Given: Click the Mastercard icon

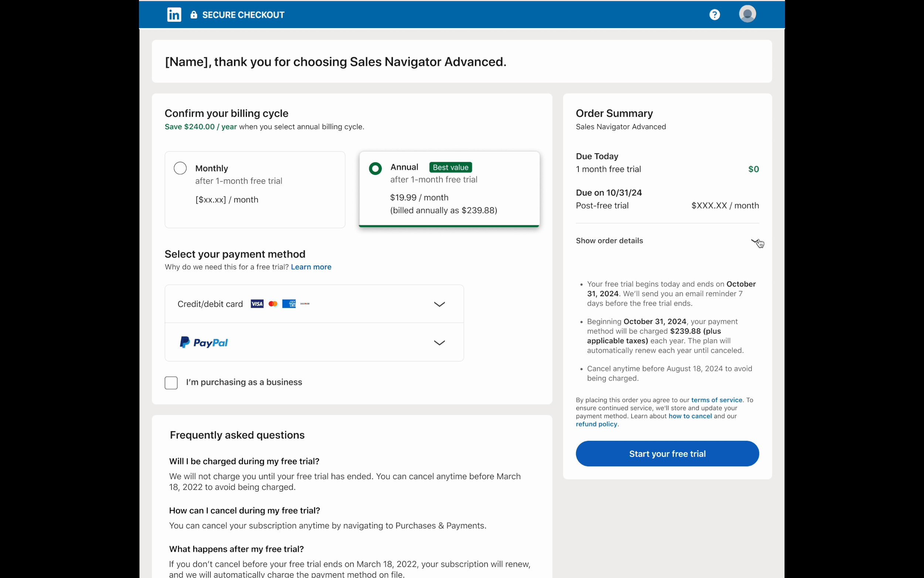Looking at the screenshot, I should pyautogui.click(x=273, y=304).
